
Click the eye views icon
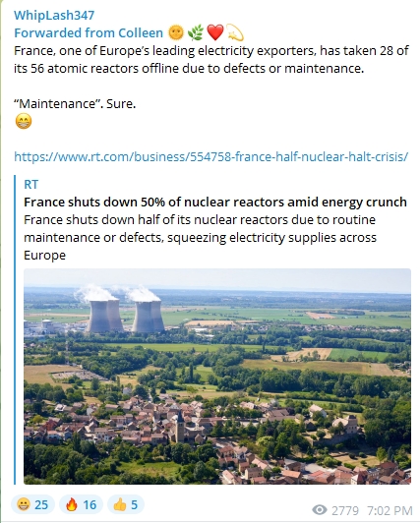pos(320,510)
